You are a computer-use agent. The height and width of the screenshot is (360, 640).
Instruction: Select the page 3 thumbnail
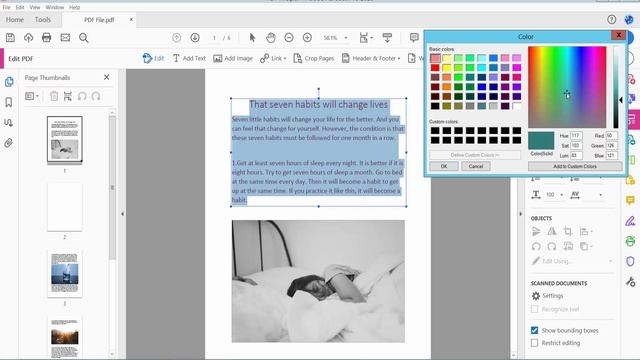pyautogui.click(x=64, y=274)
